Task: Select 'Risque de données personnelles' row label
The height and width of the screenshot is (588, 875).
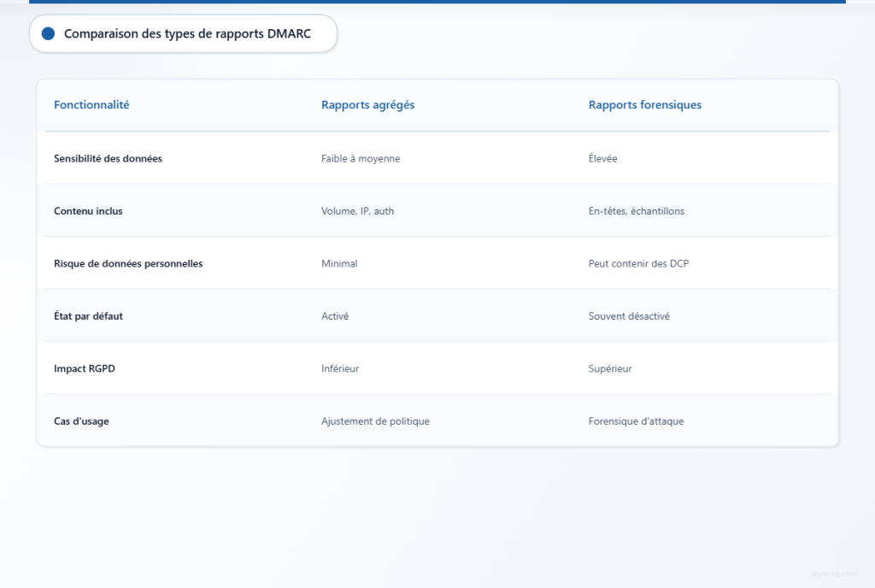Action: coord(128,263)
